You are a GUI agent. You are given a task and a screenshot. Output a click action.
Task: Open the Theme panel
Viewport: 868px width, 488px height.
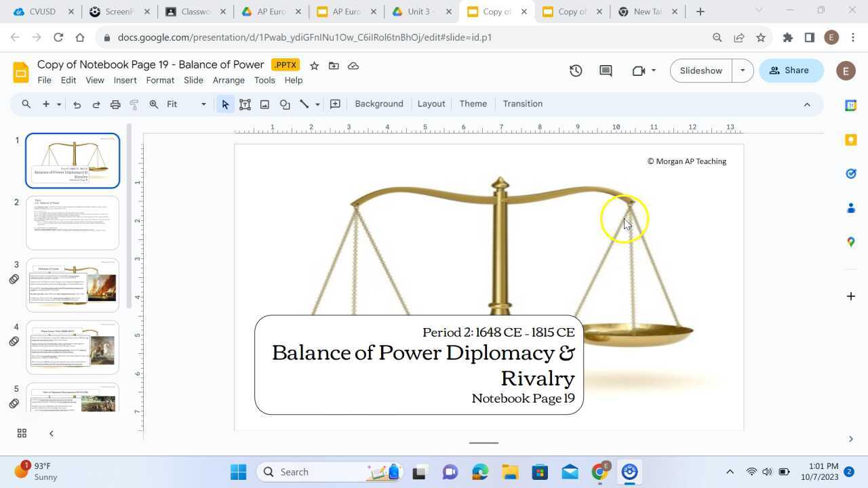click(x=473, y=104)
